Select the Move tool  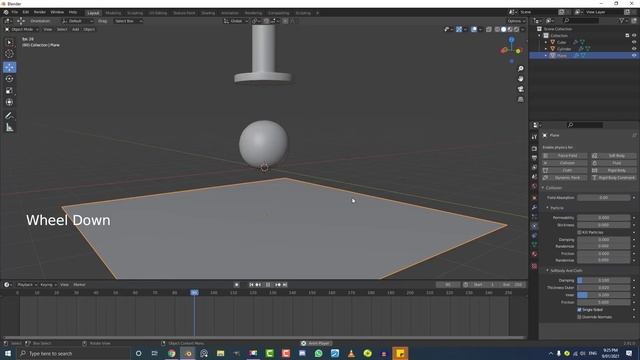pos(9,67)
